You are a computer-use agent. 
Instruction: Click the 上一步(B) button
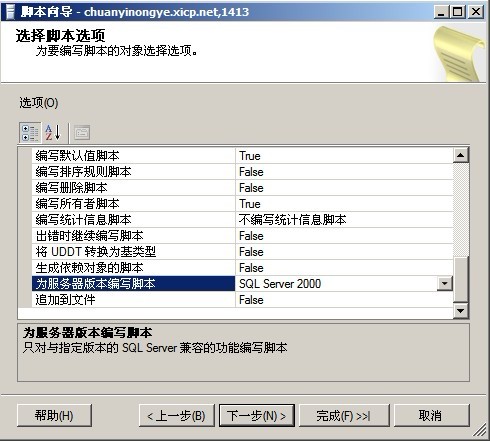pyautogui.click(x=176, y=415)
